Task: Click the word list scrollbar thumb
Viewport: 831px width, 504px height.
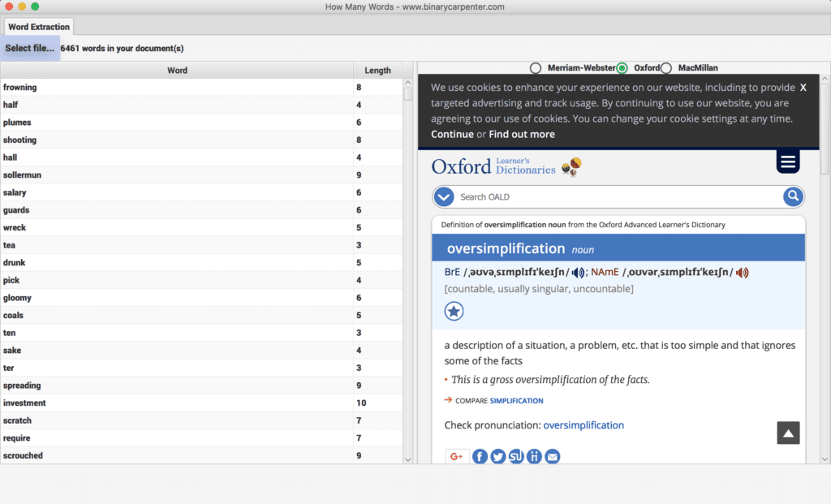Action: [407, 94]
